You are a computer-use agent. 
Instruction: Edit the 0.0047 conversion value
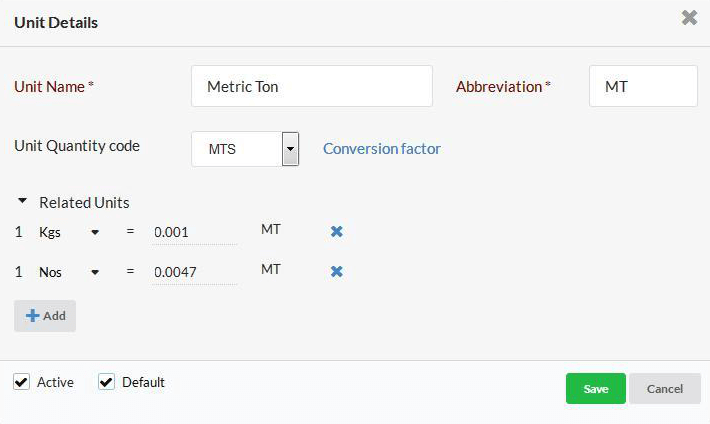[x=194, y=272]
